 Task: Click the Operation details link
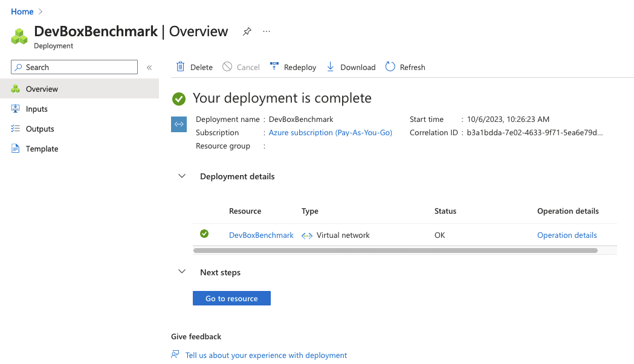click(x=566, y=235)
